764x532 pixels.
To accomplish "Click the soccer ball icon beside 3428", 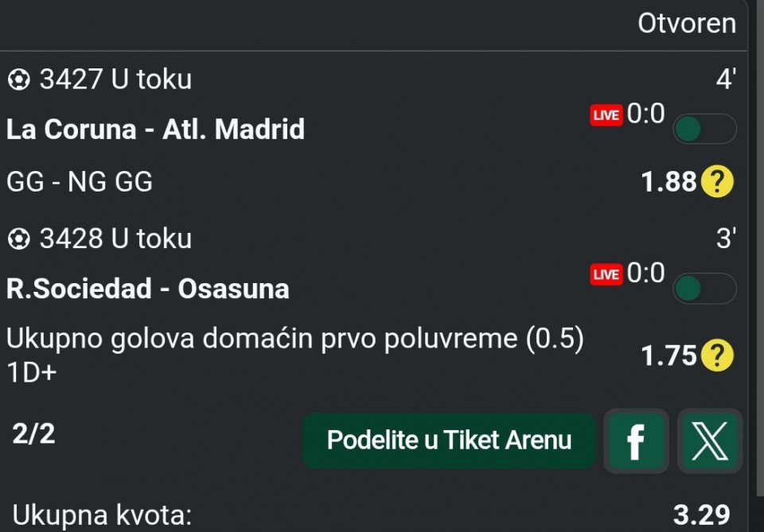I will click(18, 239).
